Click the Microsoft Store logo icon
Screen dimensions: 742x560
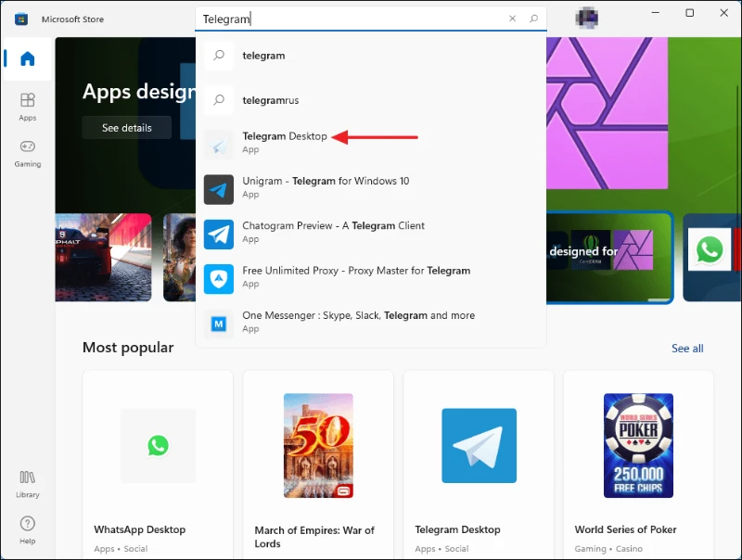(20, 19)
